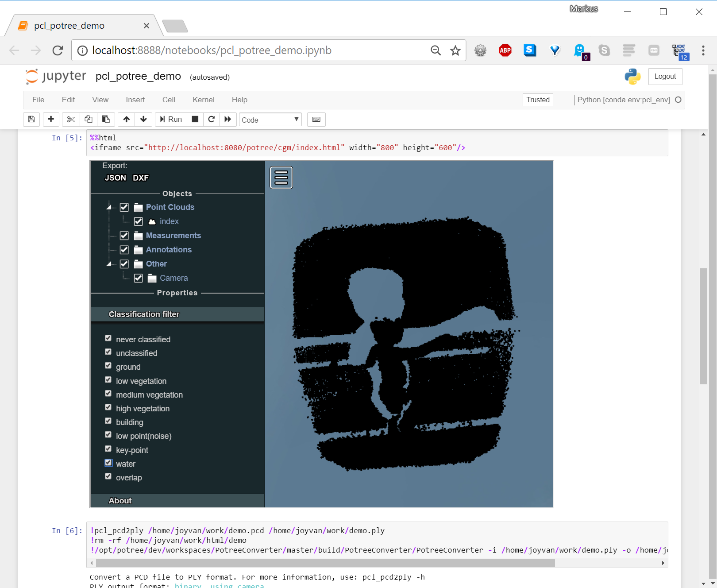
Task: Collapse the Other tree node
Action: point(109,264)
